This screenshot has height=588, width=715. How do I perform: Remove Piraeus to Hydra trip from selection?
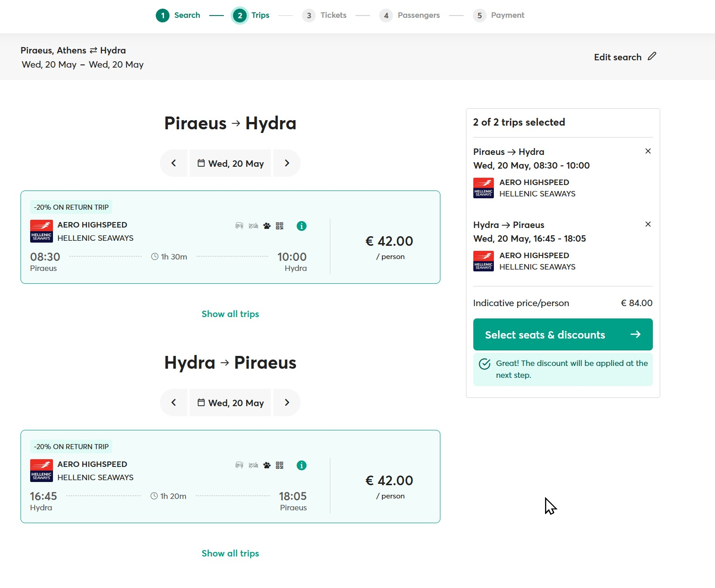pyautogui.click(x=648, y=151)
